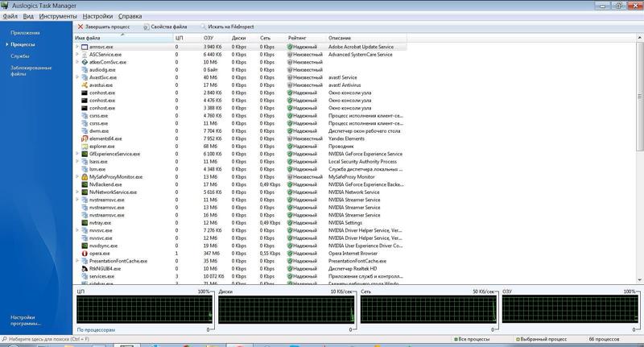This screenshot has width=644, height=347.
Task: Click the search field in the status bar
Action: tap(48, 339)
